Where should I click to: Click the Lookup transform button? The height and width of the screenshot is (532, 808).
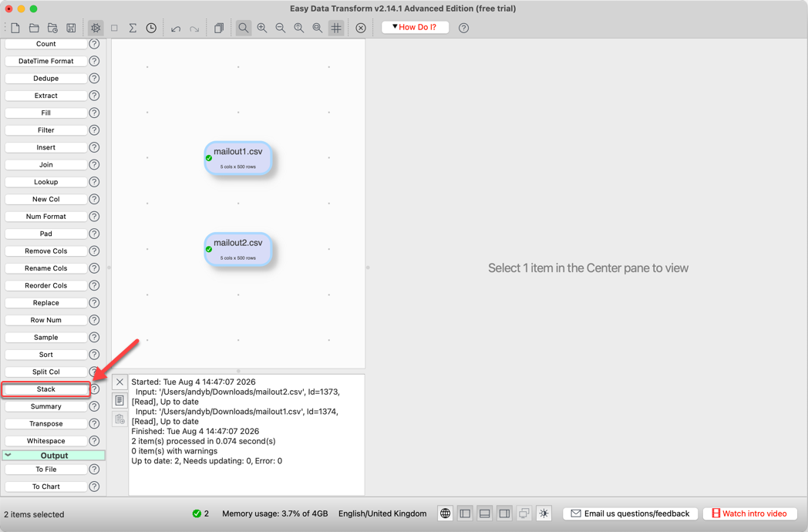coord(45,182)
